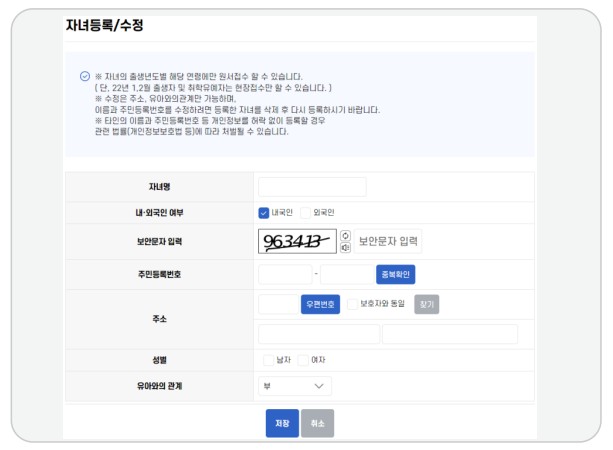Select 여자 gender checkbox
The width and height of the screenshot is (613, 450).
[x=303, y=360]
